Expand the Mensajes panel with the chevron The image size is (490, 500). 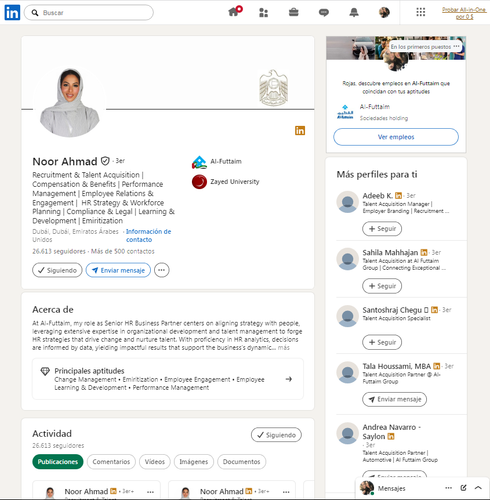coord(478,488)
